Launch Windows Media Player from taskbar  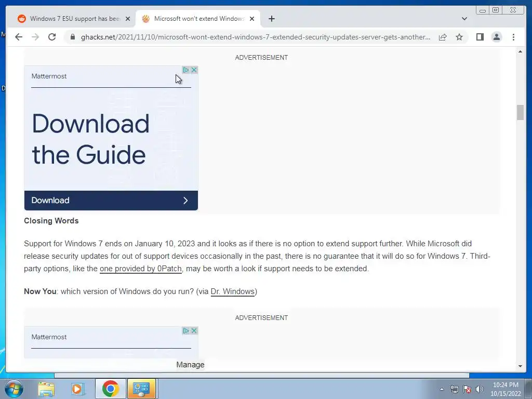coord(77,389)
